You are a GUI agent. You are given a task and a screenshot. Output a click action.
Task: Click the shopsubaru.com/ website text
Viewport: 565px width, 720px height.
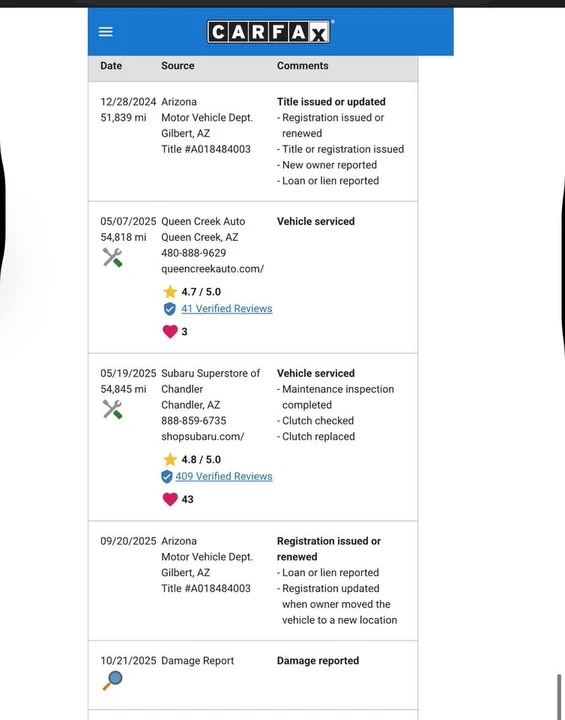203,436
